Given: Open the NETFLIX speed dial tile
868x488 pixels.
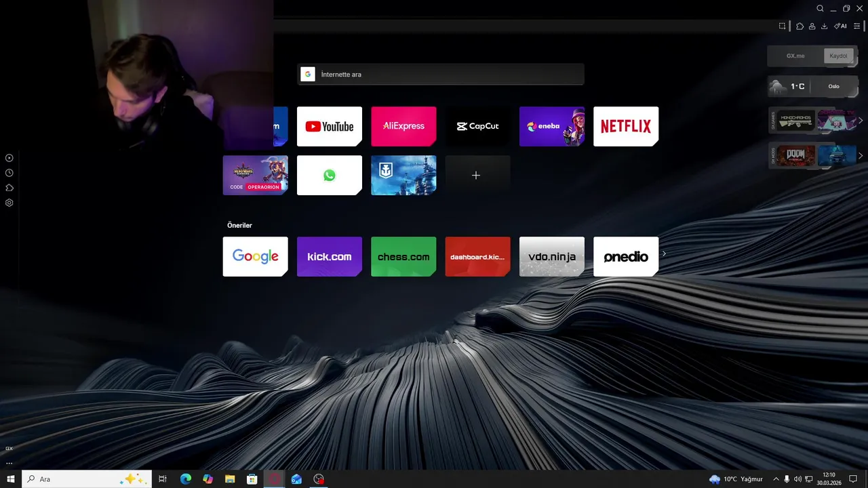Looking at the screenshot, I should 626,126.
